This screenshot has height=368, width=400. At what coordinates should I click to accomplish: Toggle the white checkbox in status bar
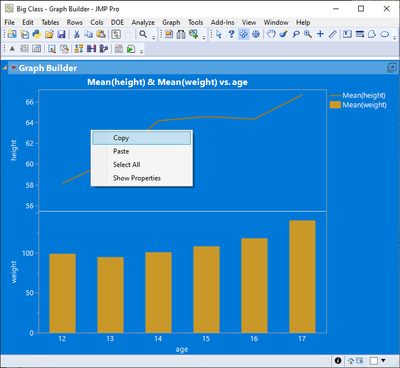(x=374, y=361)
